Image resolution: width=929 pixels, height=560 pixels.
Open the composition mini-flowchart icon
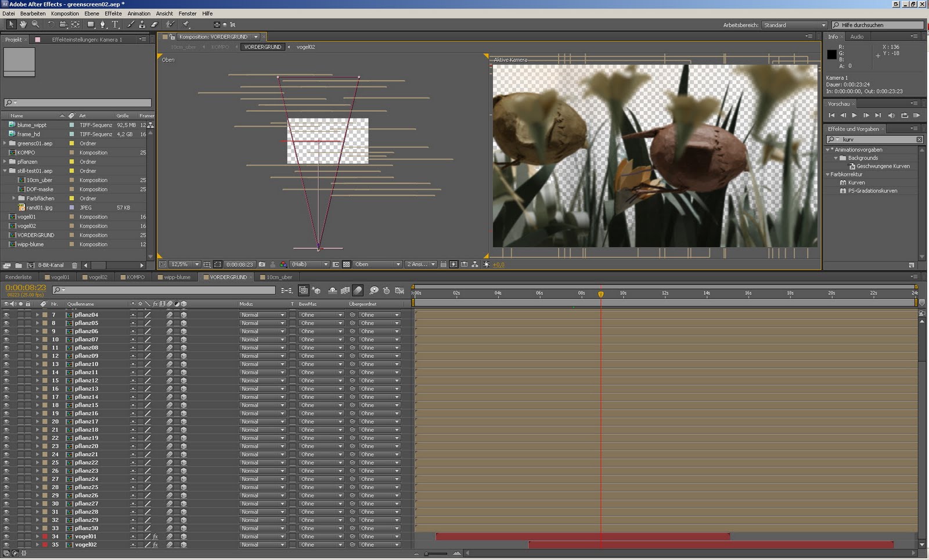click(x=287, y=290)
